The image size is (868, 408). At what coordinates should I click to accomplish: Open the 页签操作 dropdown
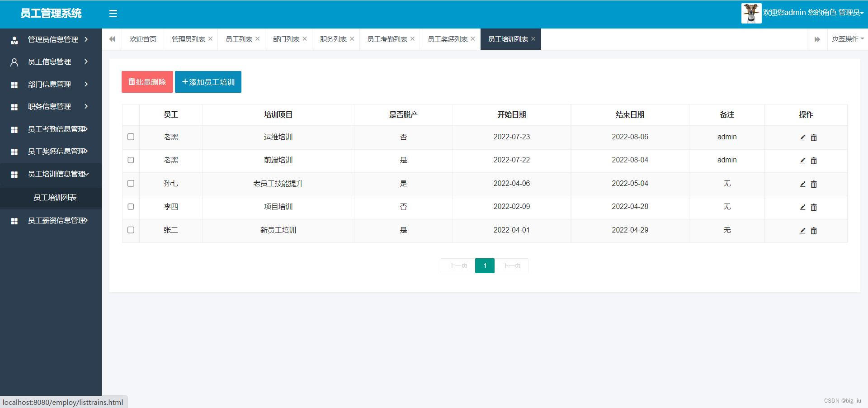coord(847,39)
